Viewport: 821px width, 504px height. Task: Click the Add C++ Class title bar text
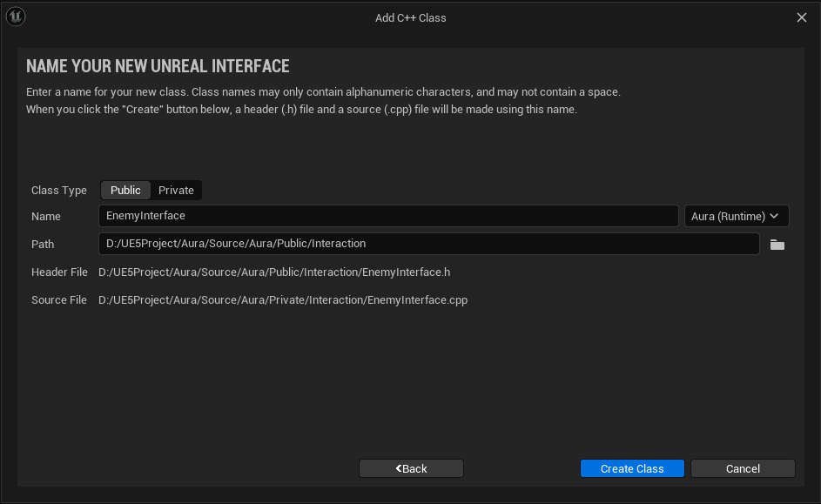(x=410, y=17)
